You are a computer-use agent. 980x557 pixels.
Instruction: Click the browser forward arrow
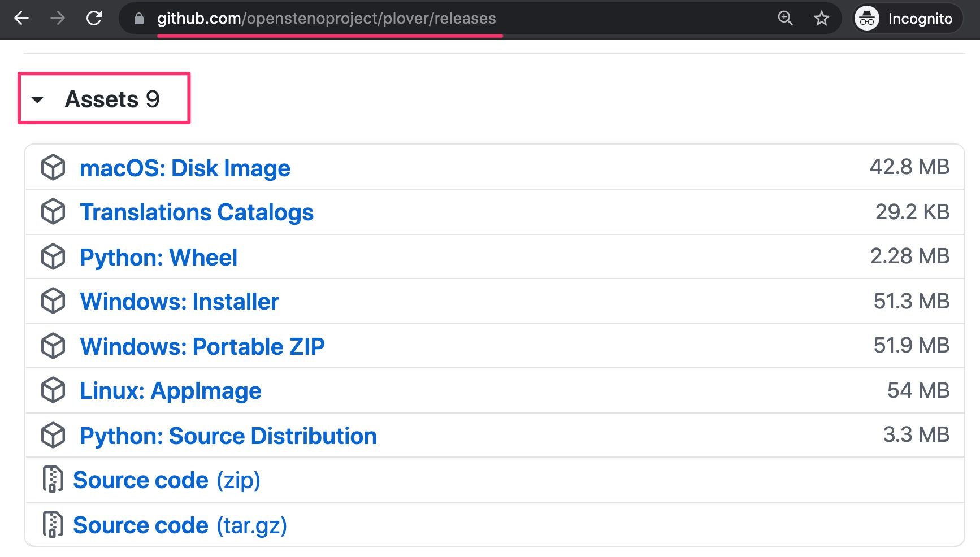coord(58,19)
